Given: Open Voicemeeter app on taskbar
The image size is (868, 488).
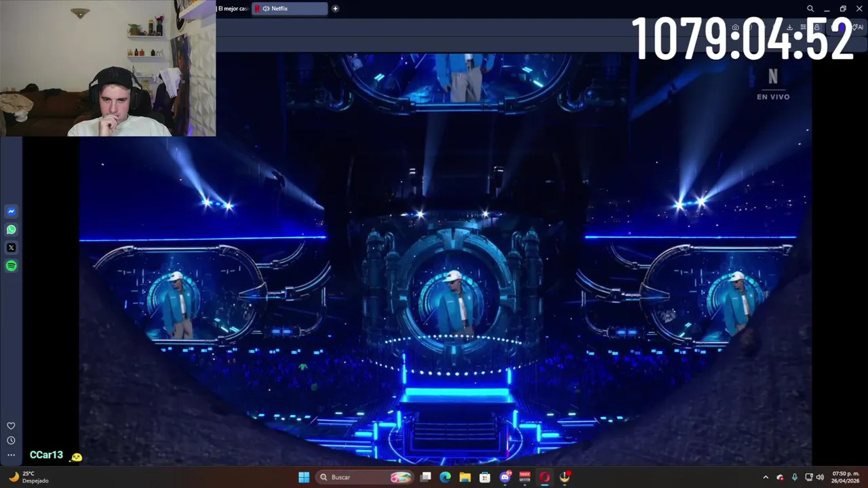Looking at the screenshot, I should click(524, 477).
